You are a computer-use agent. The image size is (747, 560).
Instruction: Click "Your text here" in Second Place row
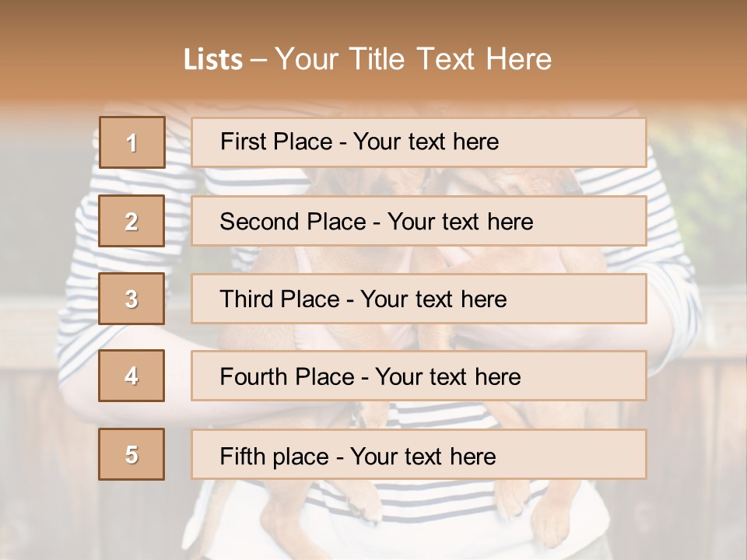(x=460, y=222)
